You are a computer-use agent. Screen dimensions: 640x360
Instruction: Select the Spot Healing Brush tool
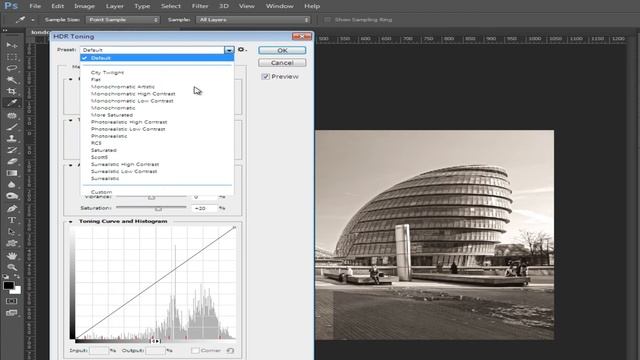pyautogui.click(x=12, y=116)
